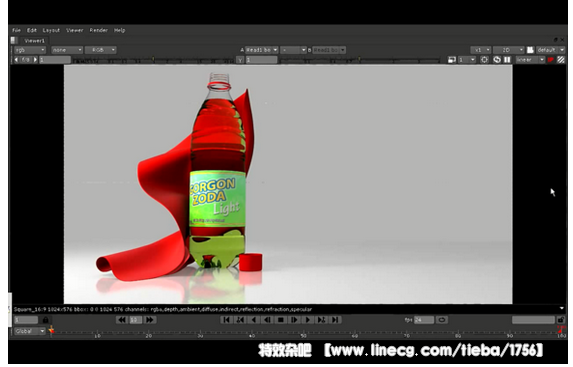Pause viewer updating
Screen dimensions: 573x367
[x=507, y=60]
